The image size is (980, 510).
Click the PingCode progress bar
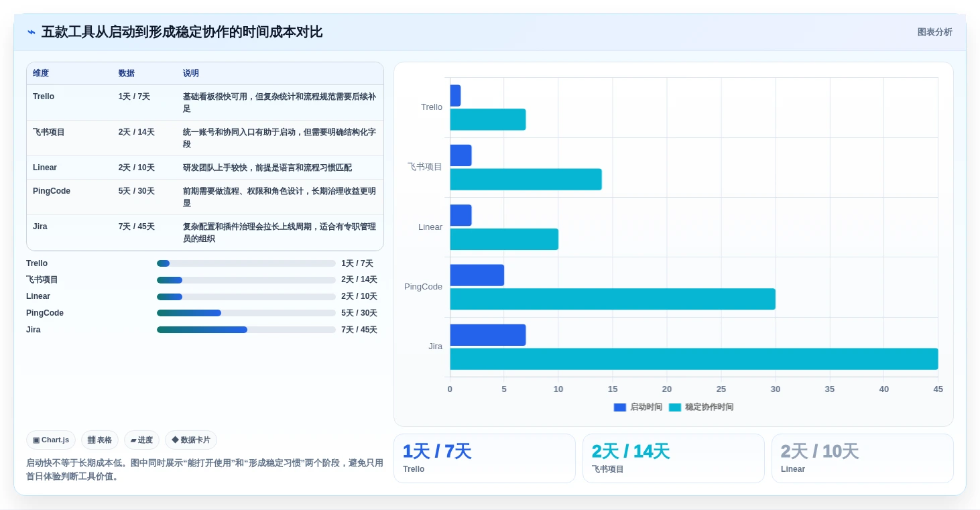point(246,313)
